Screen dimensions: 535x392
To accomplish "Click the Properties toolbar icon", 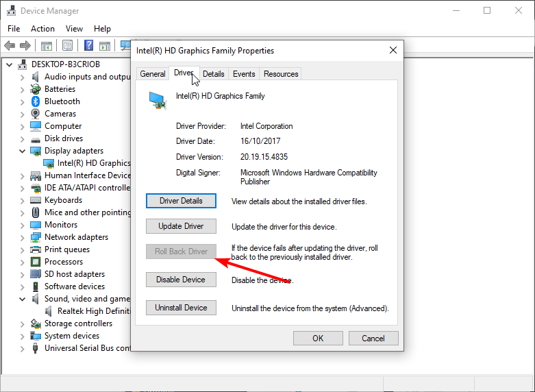I will 68,45.
